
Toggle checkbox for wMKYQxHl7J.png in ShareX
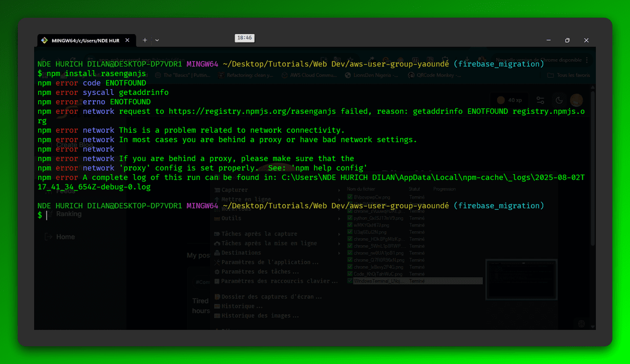coord(350,224)
